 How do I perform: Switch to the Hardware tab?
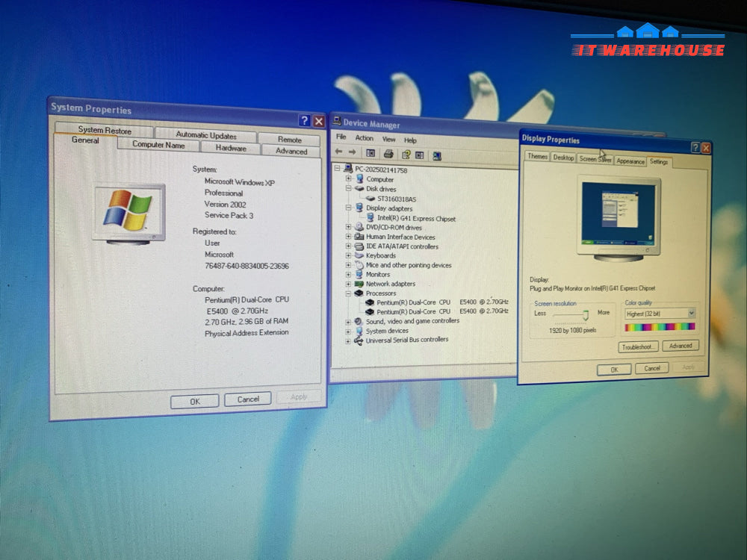(231, 149)
